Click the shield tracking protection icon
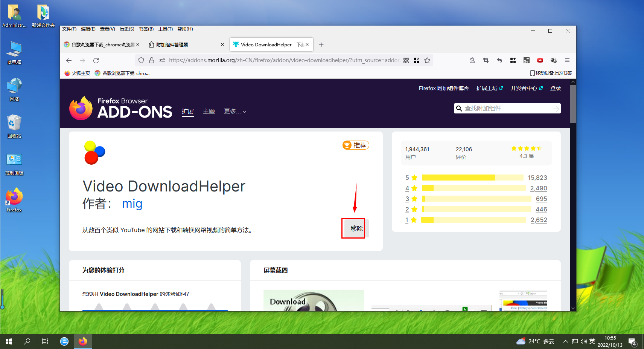This screenshot has width=644, height=349. coord(141,60)
